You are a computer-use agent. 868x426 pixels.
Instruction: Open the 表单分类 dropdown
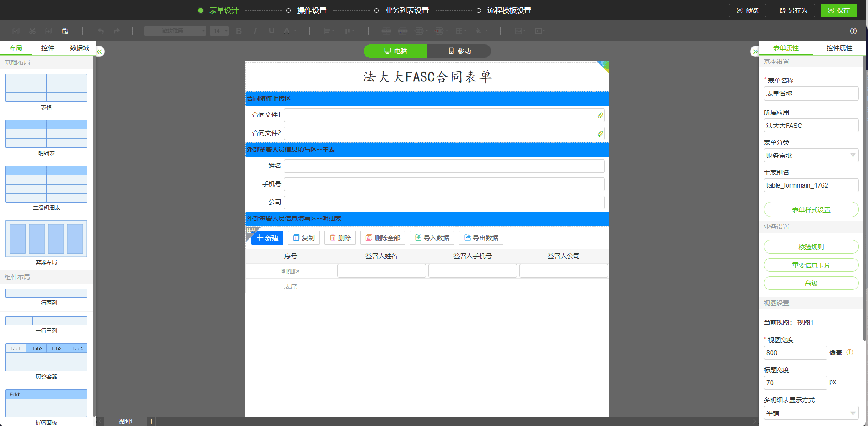811,155
